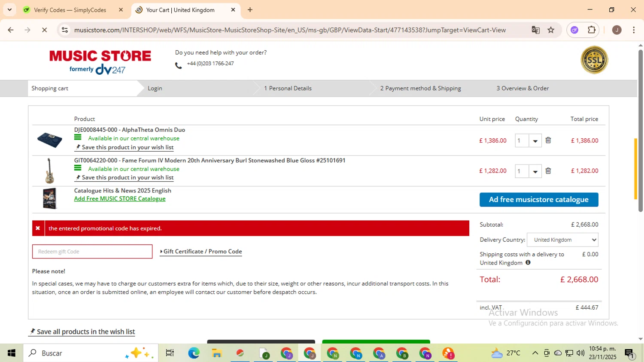Screen dimensions: 644x362
Task: Open the purple extension icon in toolbar
Action: [x=574, y=30]
